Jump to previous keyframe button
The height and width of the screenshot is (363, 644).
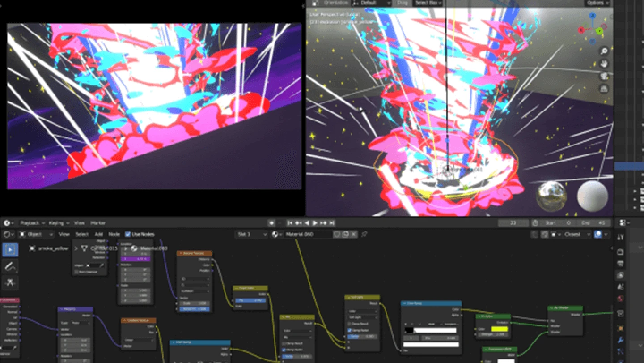coord(299,223)
